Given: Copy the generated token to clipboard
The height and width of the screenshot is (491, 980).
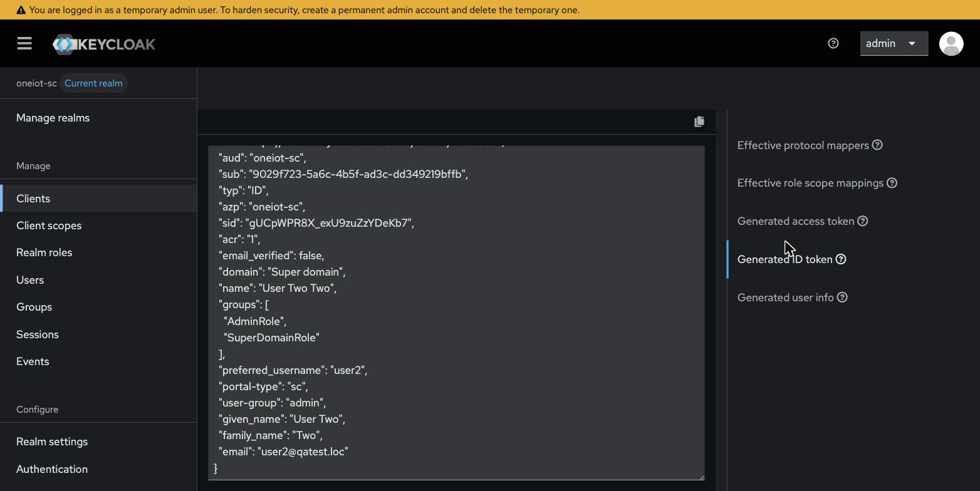Looking at the screenshot, I should click(699, 121).
